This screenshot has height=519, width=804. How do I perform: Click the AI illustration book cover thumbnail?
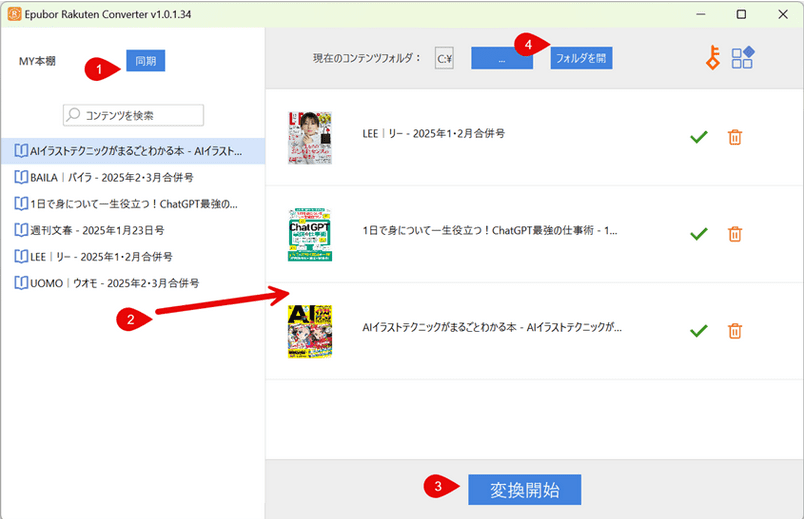[x=310, y=331]
